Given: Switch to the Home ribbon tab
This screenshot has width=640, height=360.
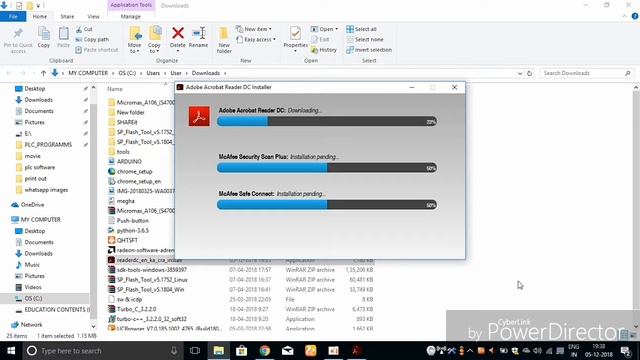Looking at the screenshot, I should (40, 16).
